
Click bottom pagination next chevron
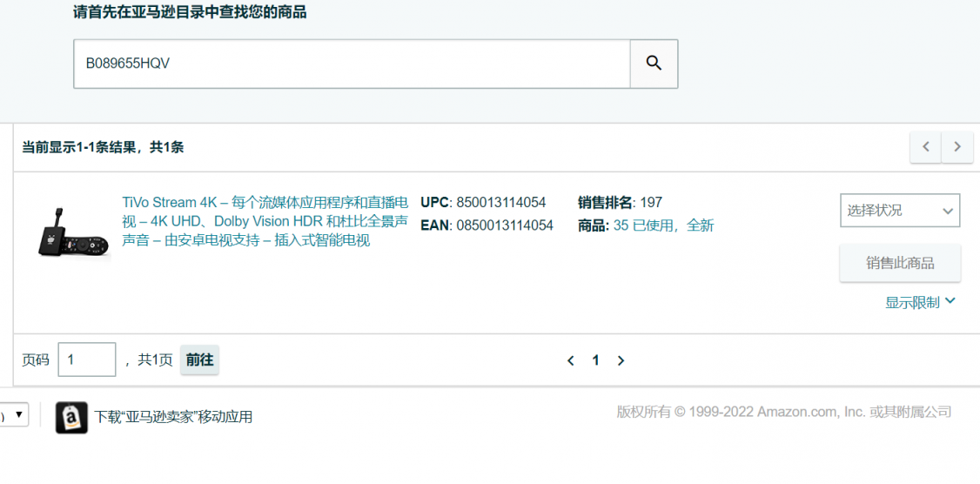coord(621,360)
